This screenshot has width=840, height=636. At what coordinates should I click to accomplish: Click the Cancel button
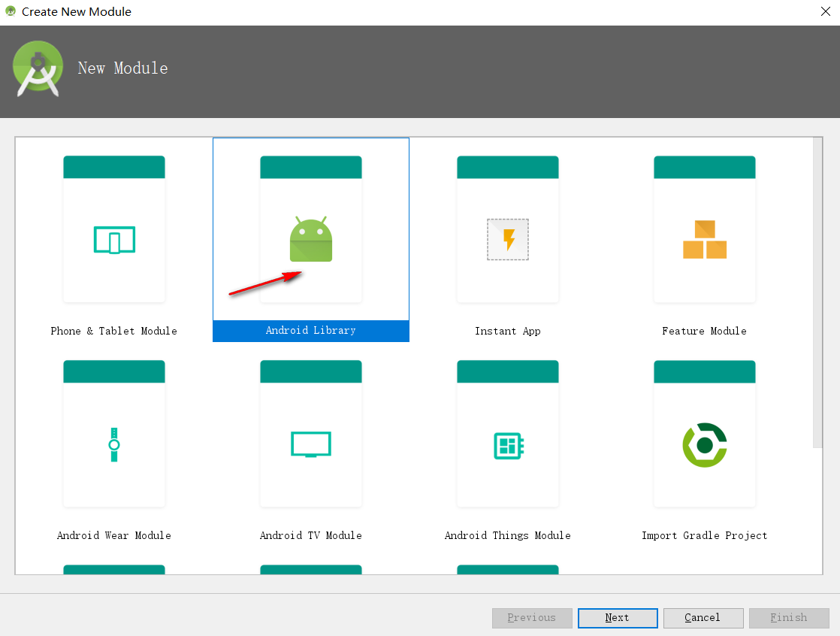tap(703, 618)
